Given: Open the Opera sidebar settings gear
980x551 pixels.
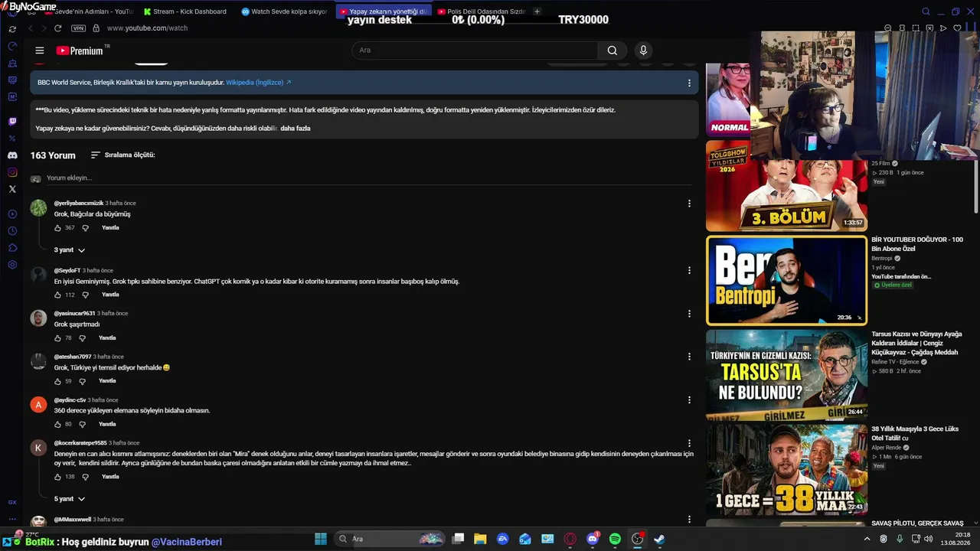Looking at the screenshot, I should point(12,265).
